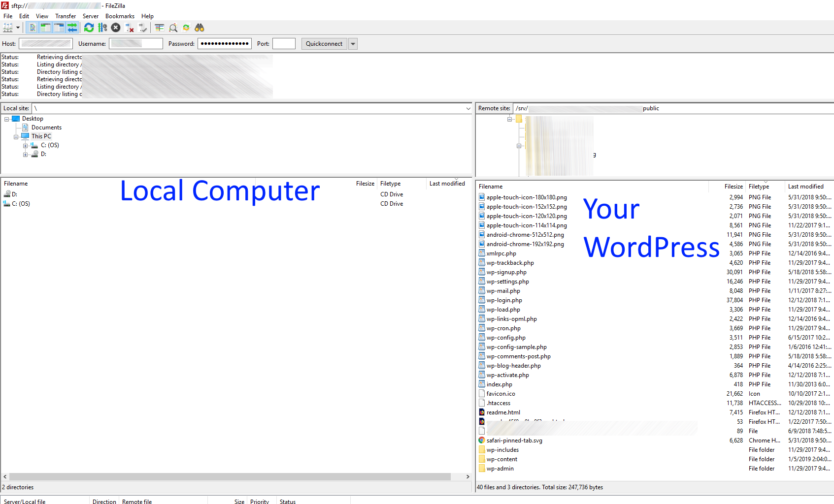Select C: (OS) drive icon in local list
Viewport: 834px width, 504px height.
click(x=7, y=204)
